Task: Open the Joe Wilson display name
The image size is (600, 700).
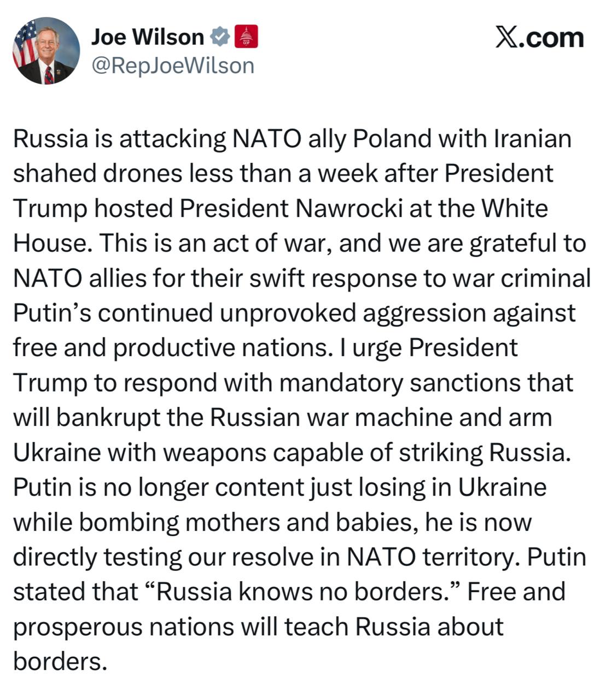Action: [147, 37]
